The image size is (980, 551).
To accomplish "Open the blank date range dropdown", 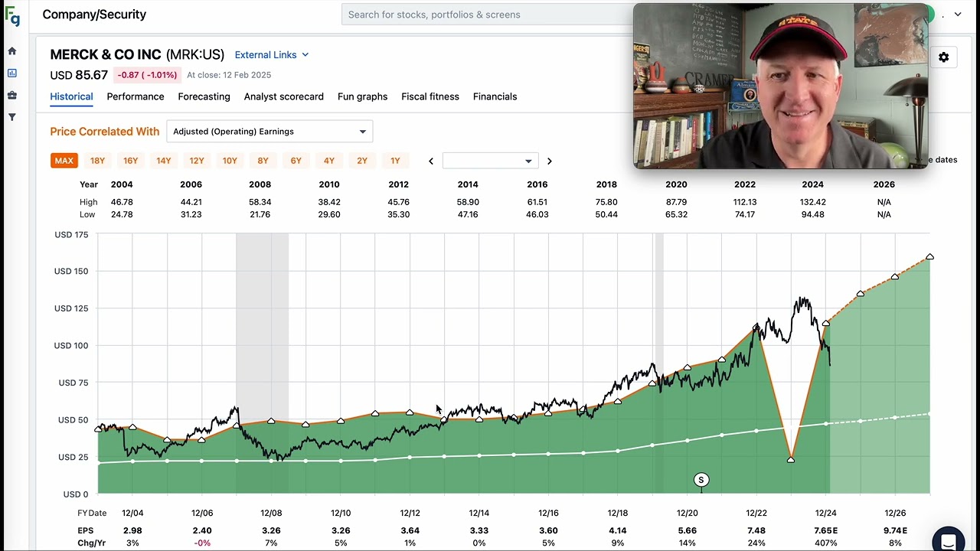I will pyautogui.click(x=489, y=161).
